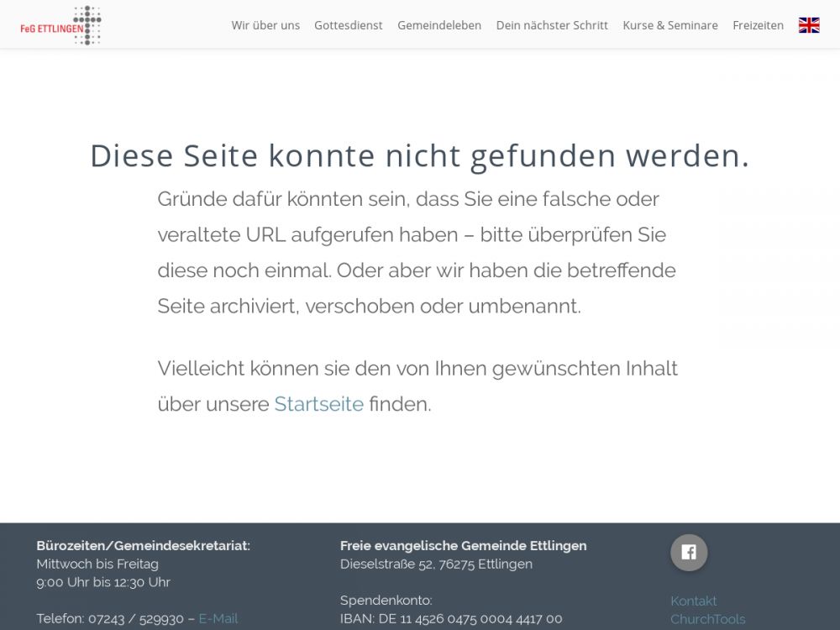
Task: Open the Facebook page icon in footer
Action: [x=688, y=553]
